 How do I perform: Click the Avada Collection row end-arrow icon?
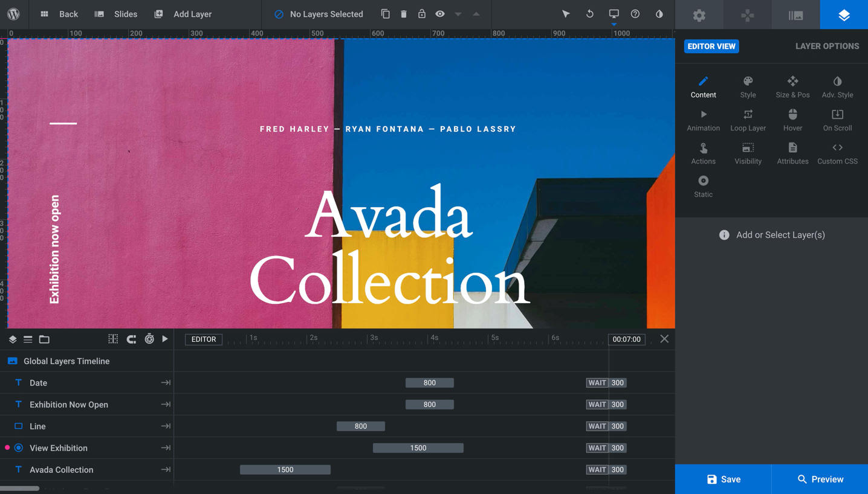(166, 470)
